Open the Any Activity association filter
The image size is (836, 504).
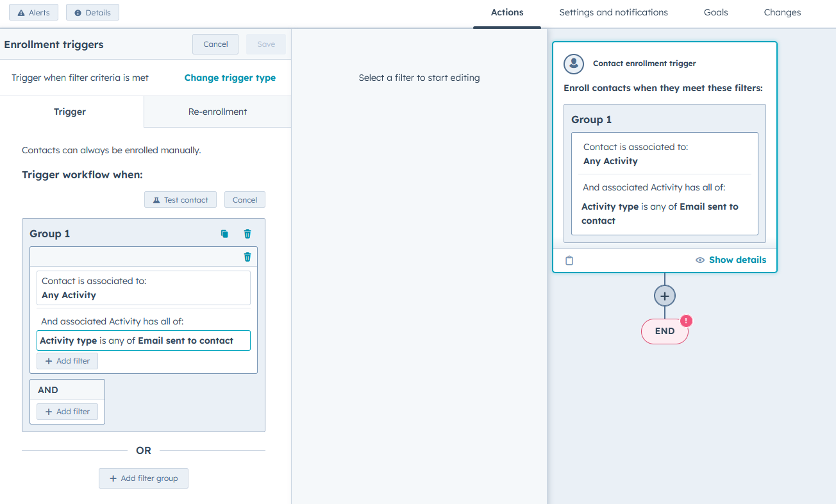[x=143, y=289]
